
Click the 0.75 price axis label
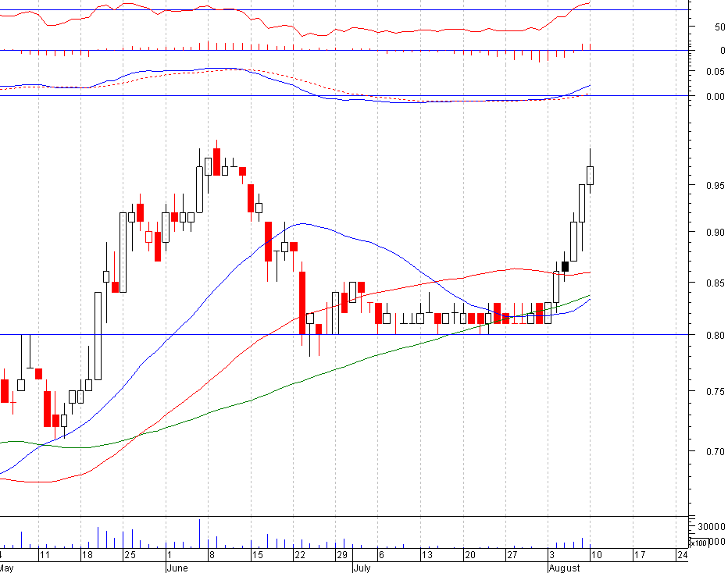(715, 392)
